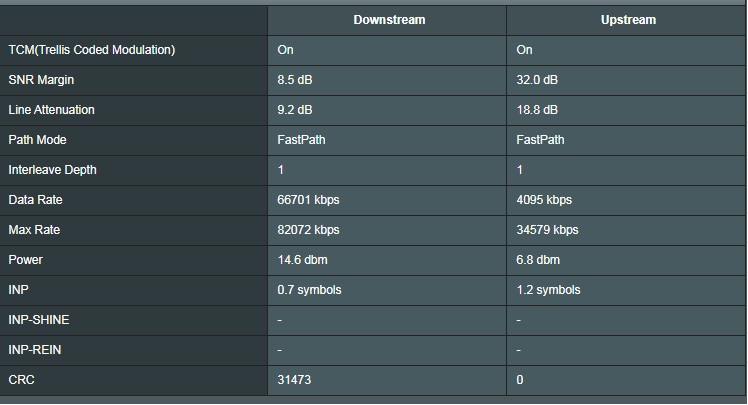Viewport: 748px width, 405px height.
Task: Click the Upstream column header
Action: pyautogui.click(x=628, y=20)
